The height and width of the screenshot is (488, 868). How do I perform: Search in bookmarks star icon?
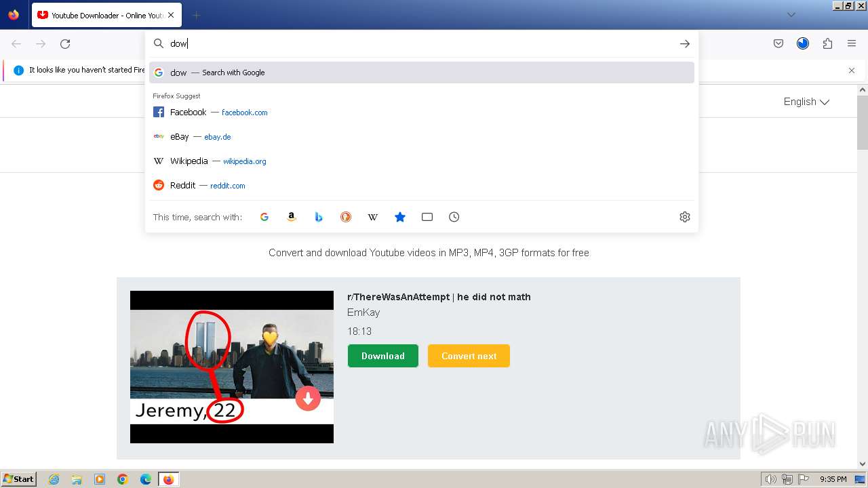(x=400, y=217)
